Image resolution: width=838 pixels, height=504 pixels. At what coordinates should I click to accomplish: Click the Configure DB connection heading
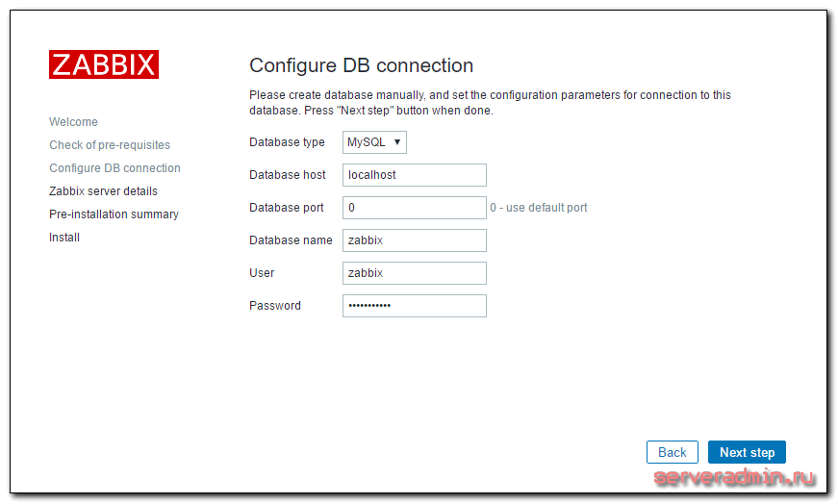[361, 65]
